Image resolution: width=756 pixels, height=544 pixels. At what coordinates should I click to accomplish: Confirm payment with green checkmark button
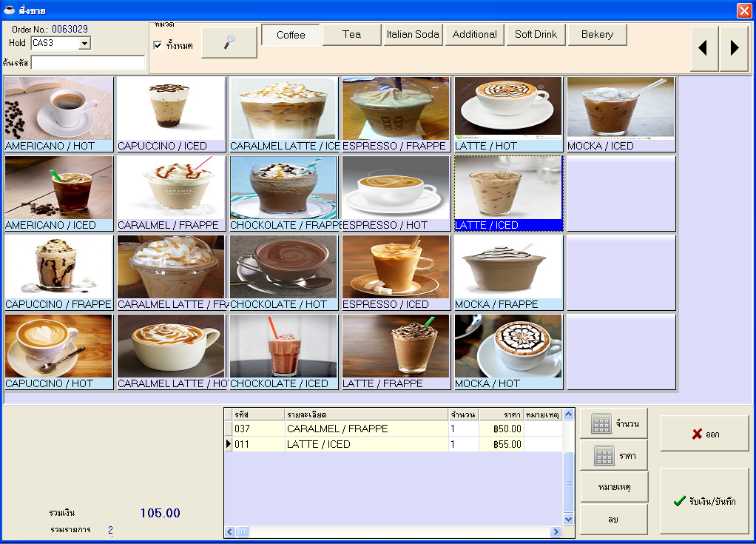pos(704,501)
